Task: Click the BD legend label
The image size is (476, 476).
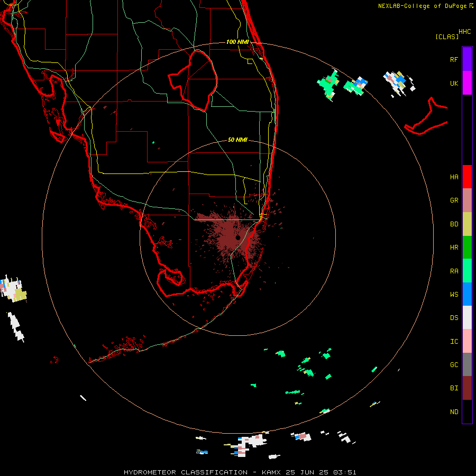Action: [x=454, y=224]
